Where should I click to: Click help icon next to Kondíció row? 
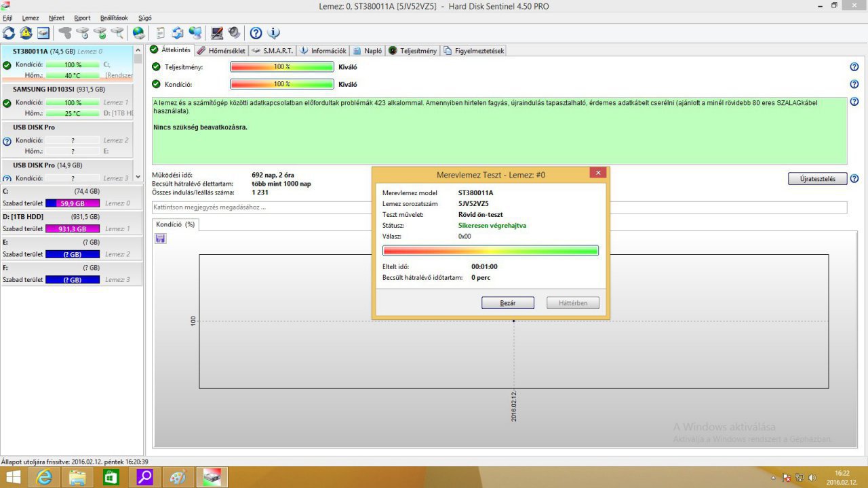click(x=854, y=84)
